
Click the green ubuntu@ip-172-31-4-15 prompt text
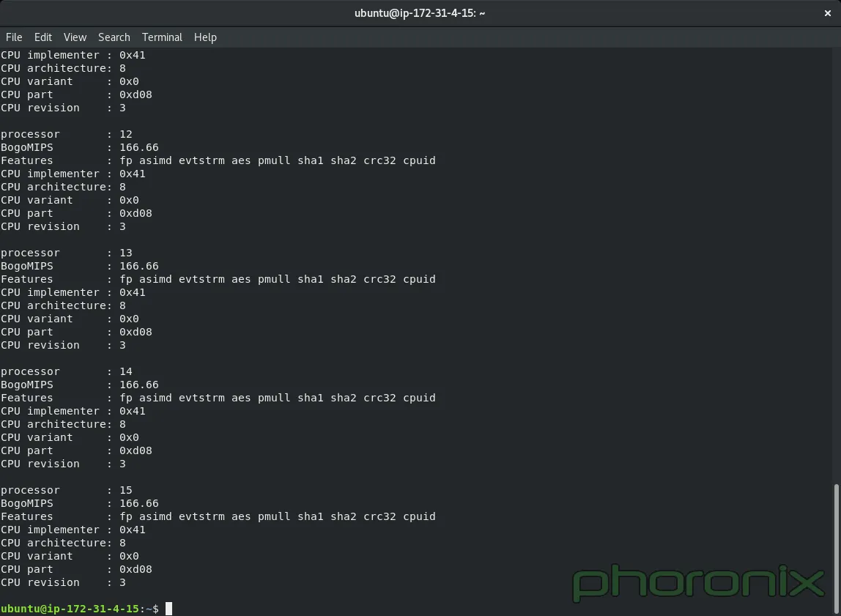pyautogui.click(x=70, y=608)
